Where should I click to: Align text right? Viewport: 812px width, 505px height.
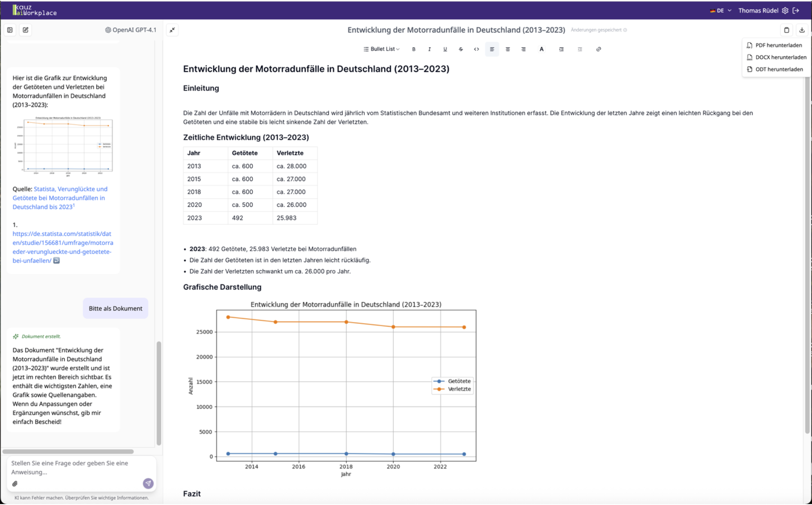pyautogui.click(x=524, y=49)
